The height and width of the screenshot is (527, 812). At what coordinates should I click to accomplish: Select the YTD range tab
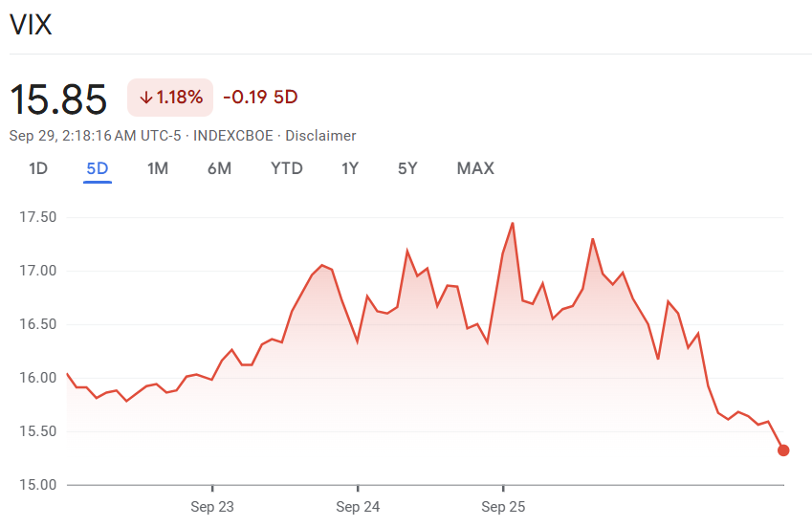point(287,169)
